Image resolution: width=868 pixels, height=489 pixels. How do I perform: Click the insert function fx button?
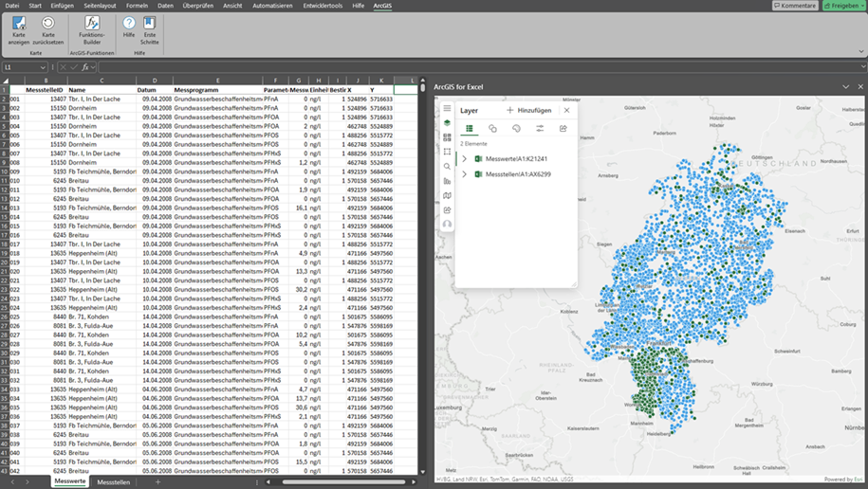coord(85,67)
